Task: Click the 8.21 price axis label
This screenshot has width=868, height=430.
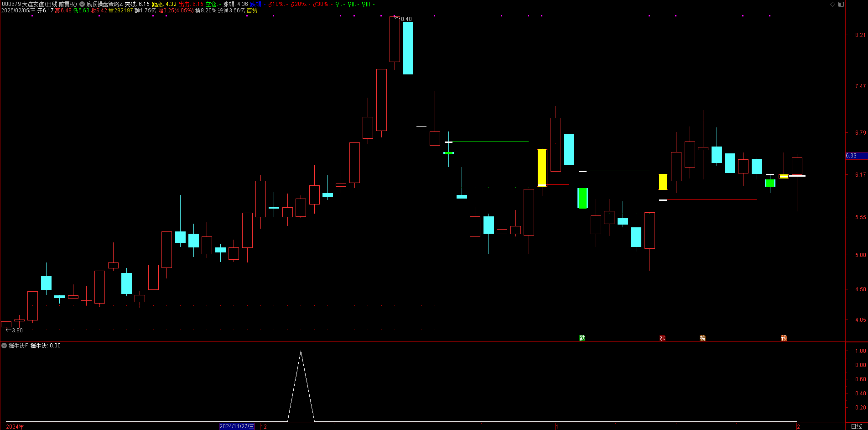Action: point(860,35)
